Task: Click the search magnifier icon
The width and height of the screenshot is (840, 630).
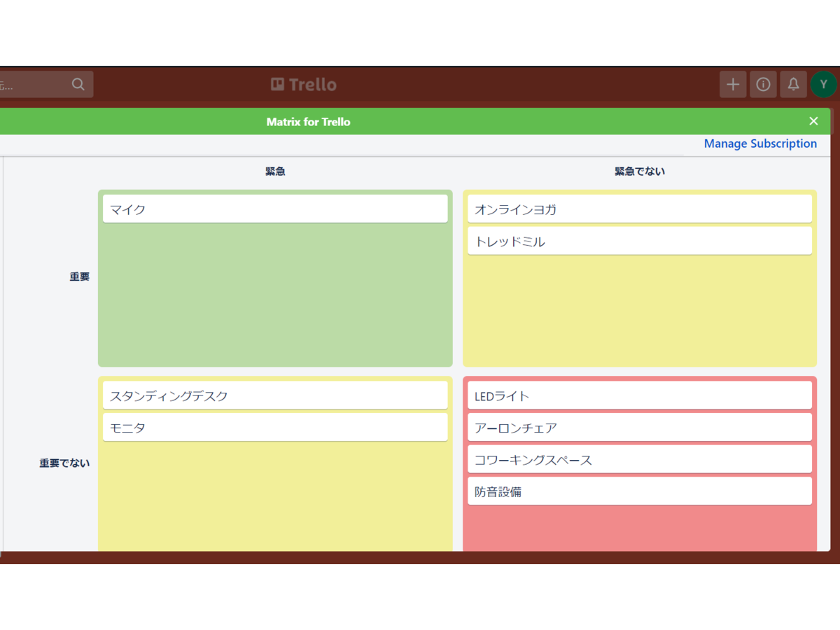Action: [78, 85]
